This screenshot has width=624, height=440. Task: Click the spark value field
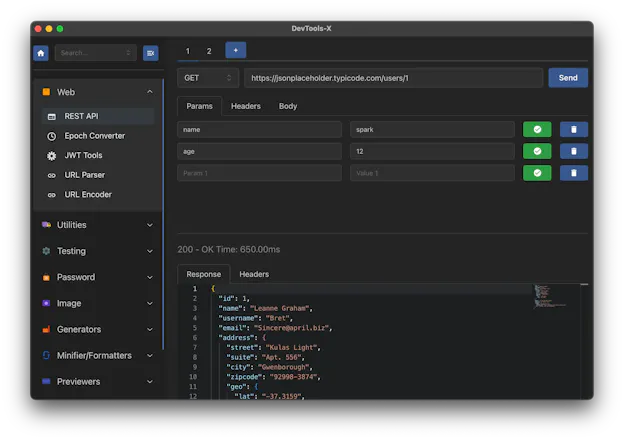click(432, 129)
